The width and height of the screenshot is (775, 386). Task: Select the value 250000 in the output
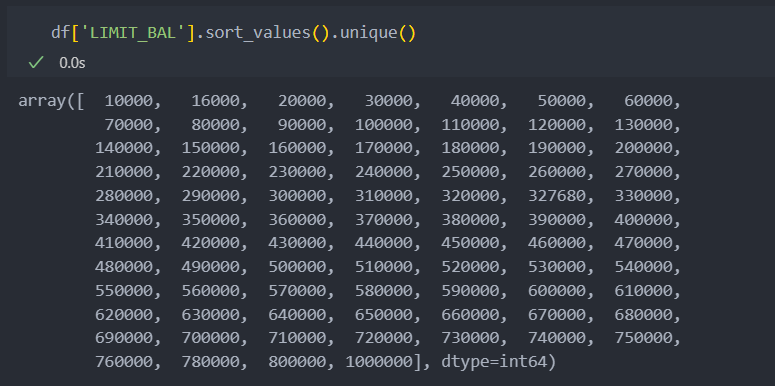tap(471, 172)
